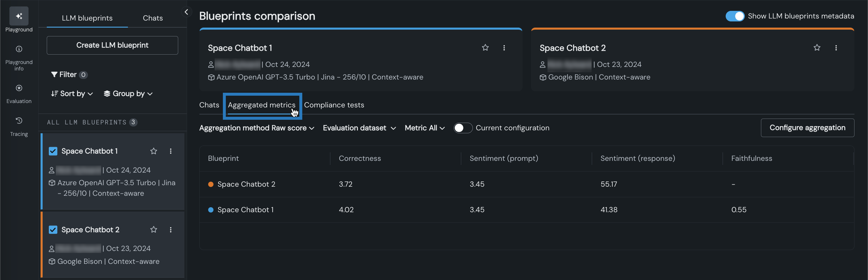Collapse the left blueprints panel
Screen dimensions: 868x280
click(186, 12)
